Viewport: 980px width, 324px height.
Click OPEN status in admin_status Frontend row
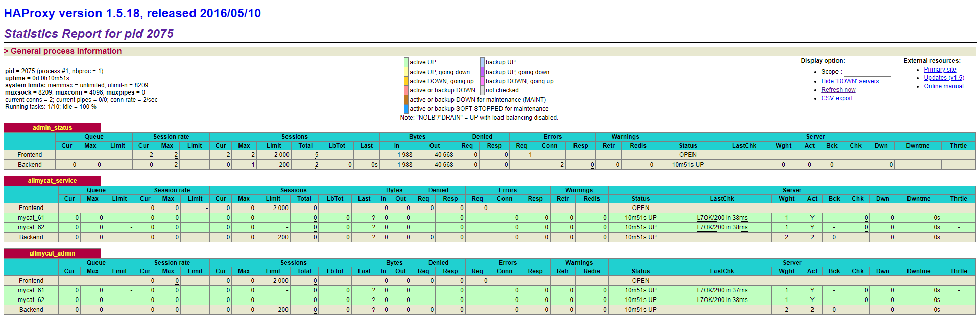click(687, 155)
